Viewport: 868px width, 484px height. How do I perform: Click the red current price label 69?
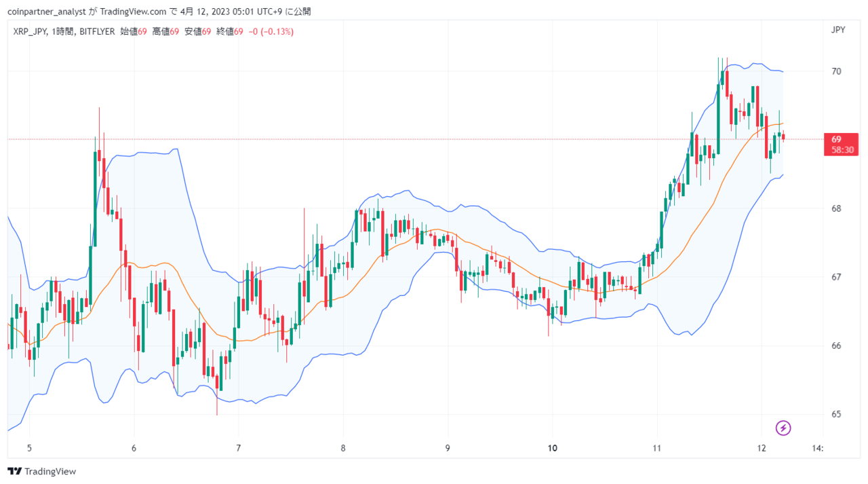tap(836, 139)
